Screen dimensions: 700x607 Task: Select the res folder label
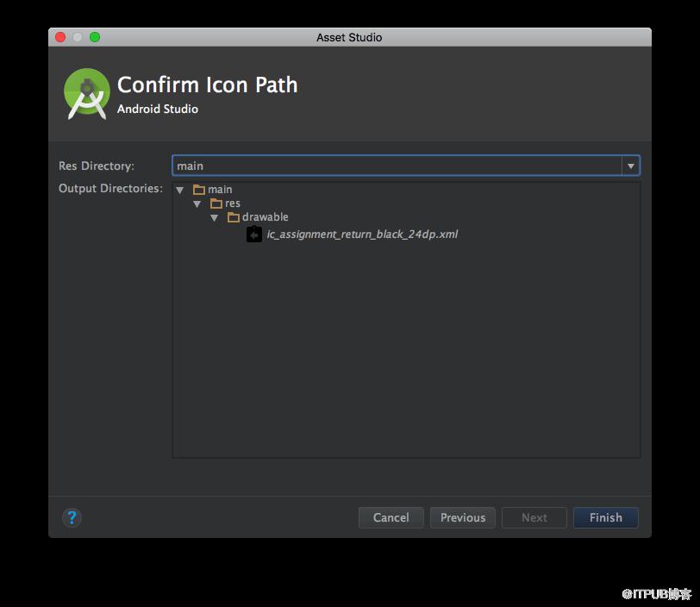click(x=233, y=203)
